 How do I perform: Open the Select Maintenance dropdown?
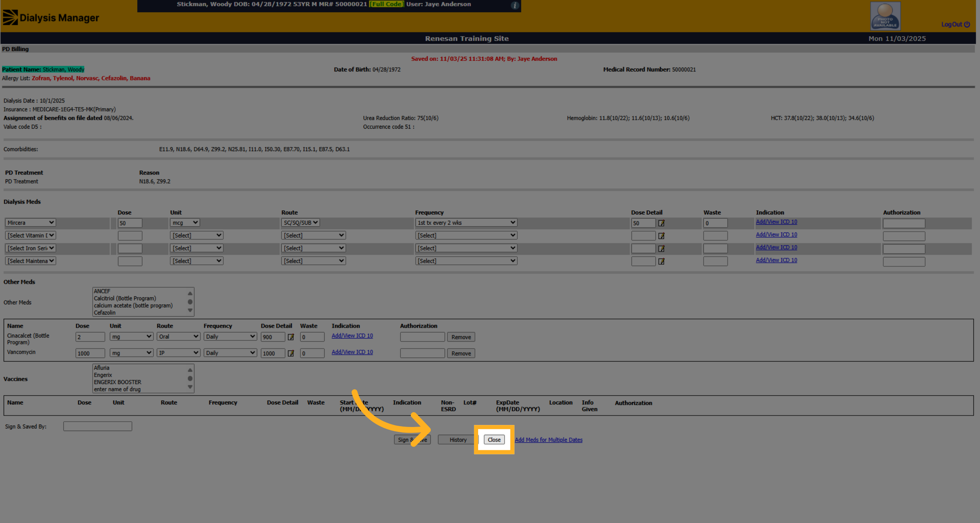[x=31, y=261]
